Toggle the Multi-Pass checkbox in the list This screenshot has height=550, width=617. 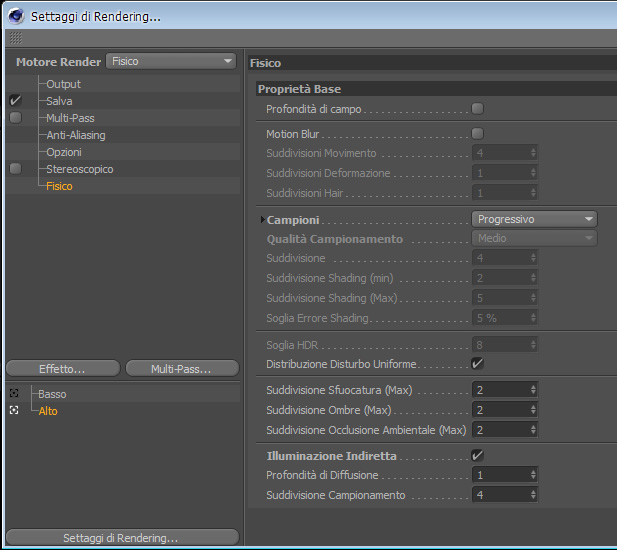15,118
